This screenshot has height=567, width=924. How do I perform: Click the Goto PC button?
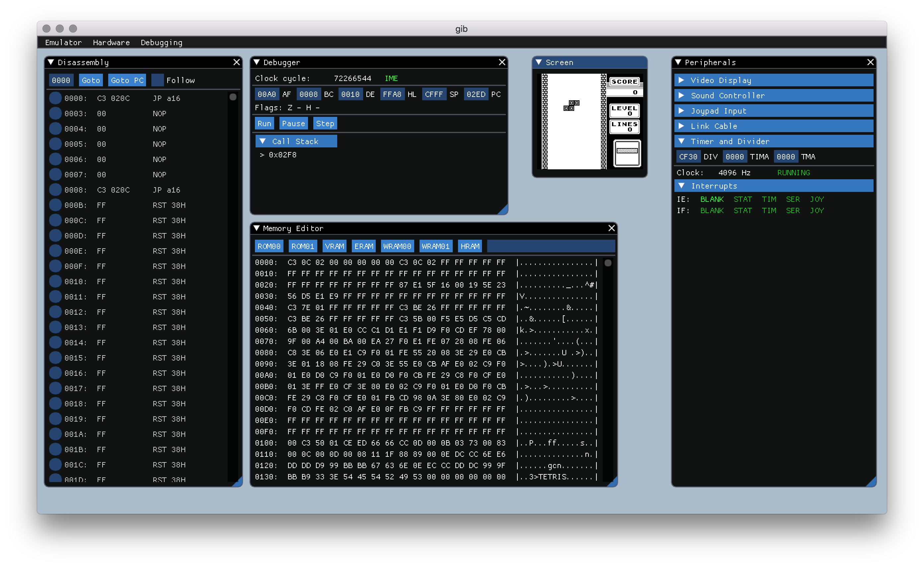click(x=127, y=80)
